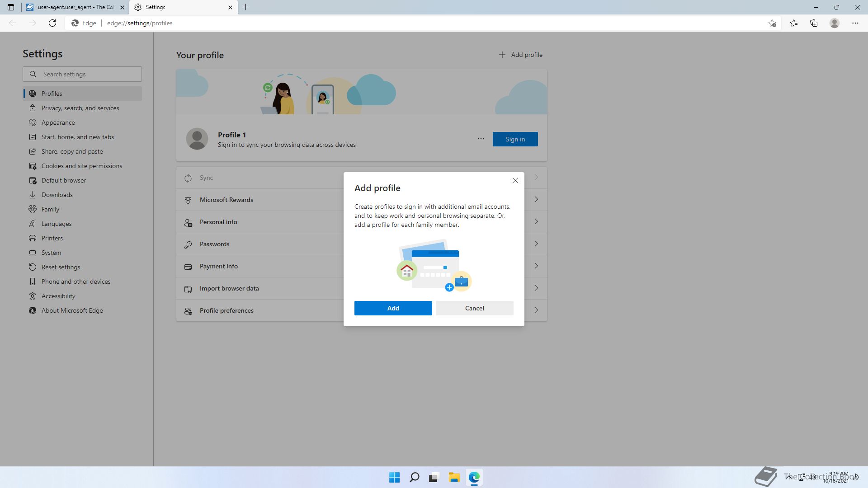Expand the Personal info chevron

coord(536,222)
